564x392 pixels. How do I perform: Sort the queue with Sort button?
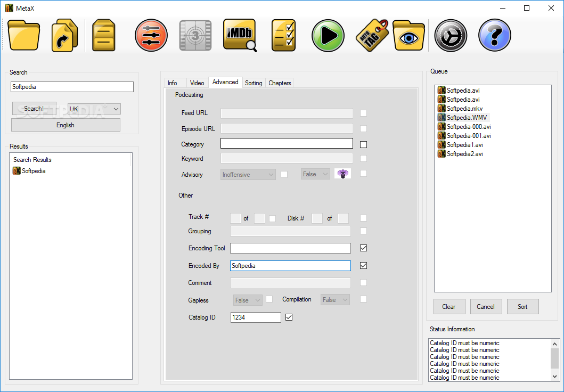[x=522, y=306]
